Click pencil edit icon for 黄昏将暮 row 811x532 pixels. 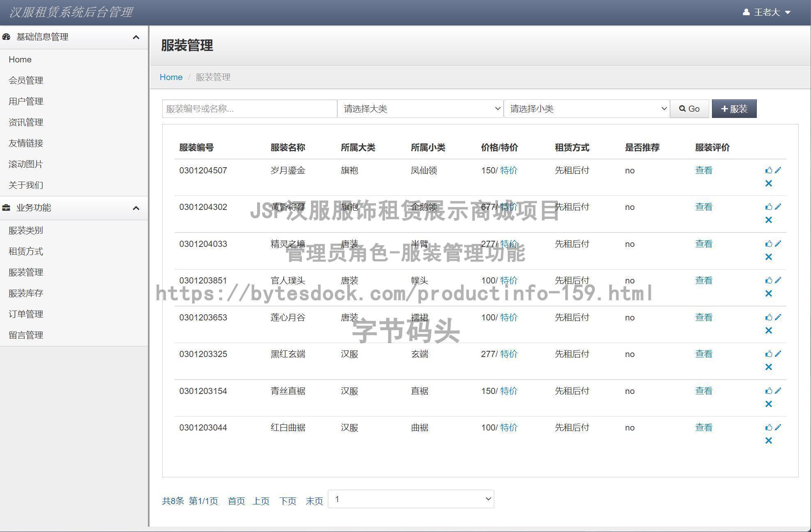tap(778, 207)
